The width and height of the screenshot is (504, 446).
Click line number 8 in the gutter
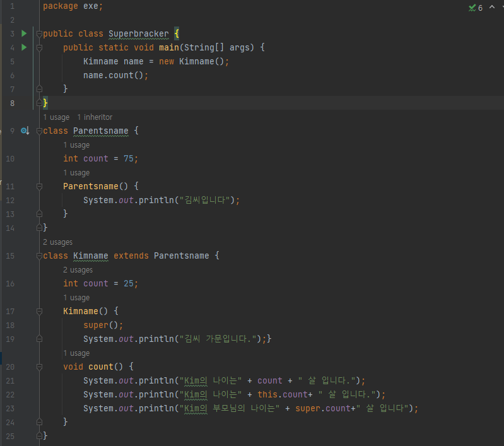(x=12, y=103)
